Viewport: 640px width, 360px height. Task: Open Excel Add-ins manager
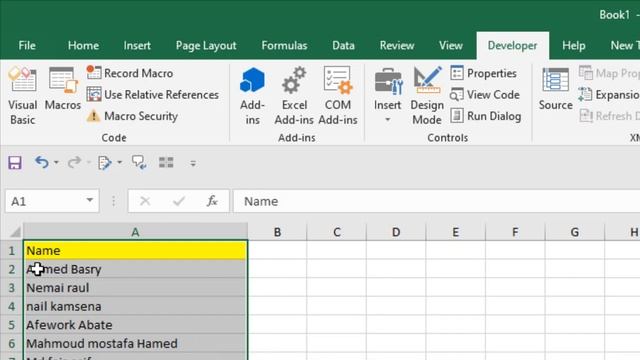pyautogui.click(x=294, y=96)
